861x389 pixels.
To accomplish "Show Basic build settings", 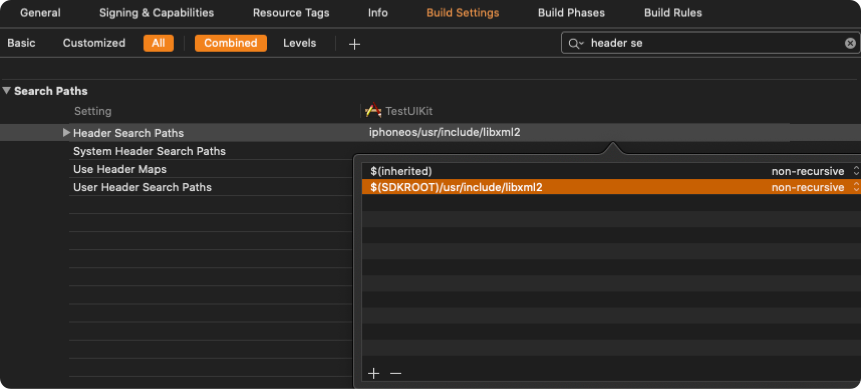I will tap(21, 43).
